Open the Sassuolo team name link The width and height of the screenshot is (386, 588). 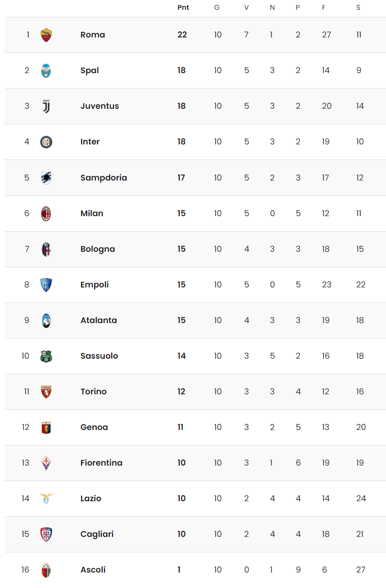point(99,356)
